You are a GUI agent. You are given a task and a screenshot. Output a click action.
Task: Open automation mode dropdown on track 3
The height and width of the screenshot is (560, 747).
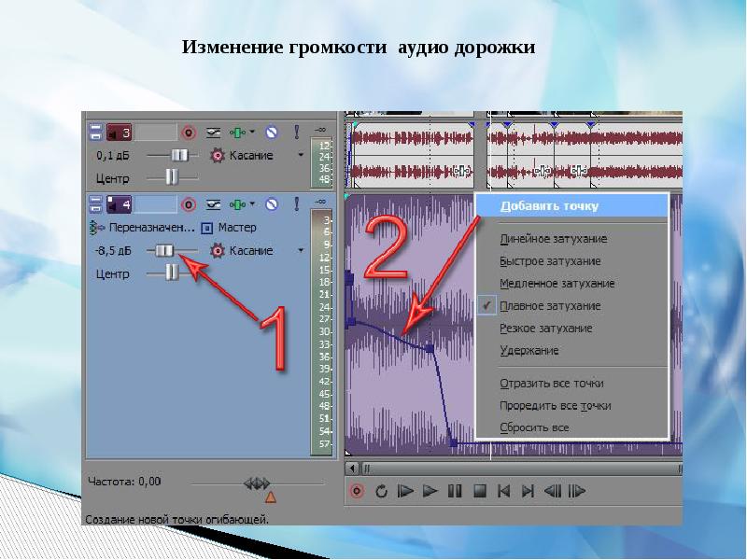301,155
